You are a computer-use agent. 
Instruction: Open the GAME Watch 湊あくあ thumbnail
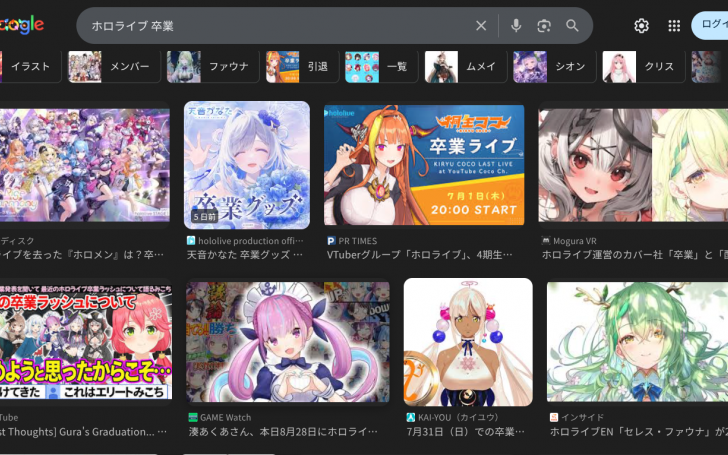(x=288, y=341)
